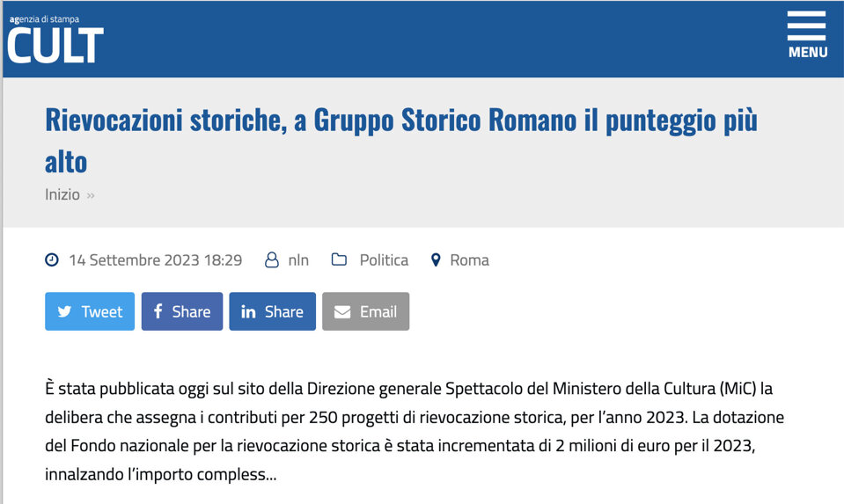Open the author link nln

[298, 260]
